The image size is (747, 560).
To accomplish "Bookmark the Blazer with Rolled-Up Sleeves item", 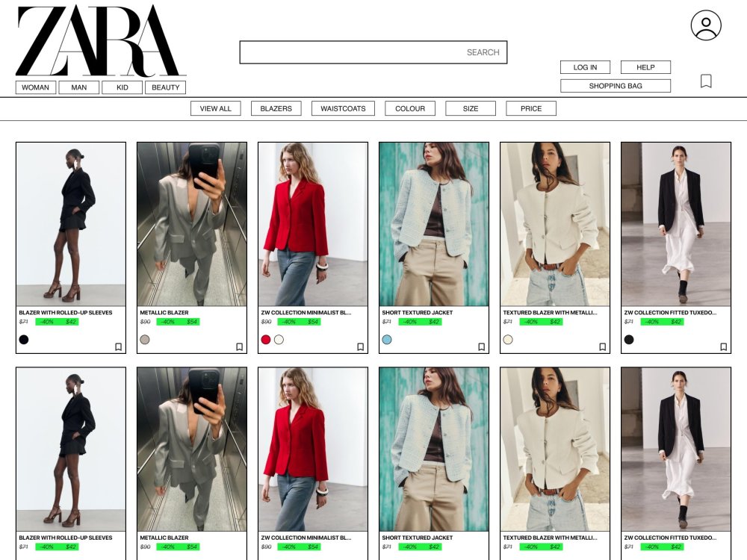I will coord(118,346).
